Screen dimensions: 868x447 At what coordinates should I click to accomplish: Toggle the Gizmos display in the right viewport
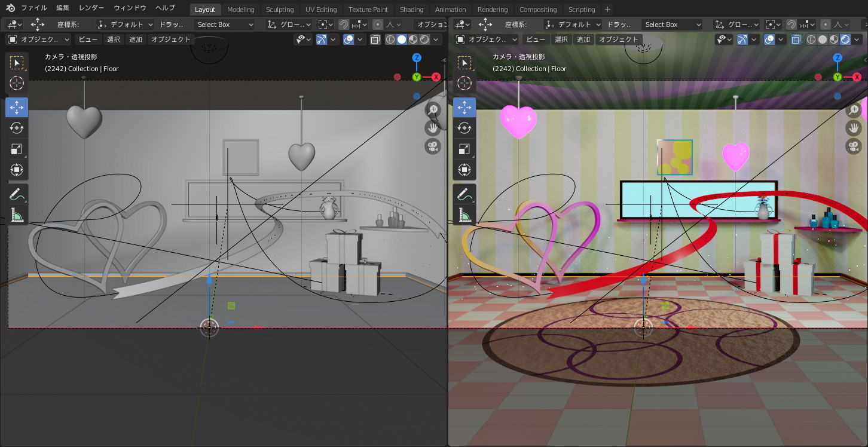pos(742,39)
